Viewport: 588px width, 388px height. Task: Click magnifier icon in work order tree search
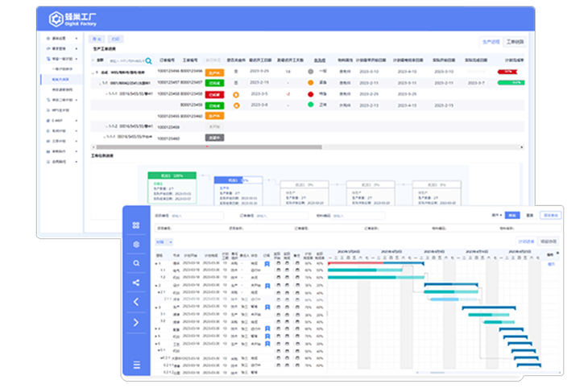[148, 60]
